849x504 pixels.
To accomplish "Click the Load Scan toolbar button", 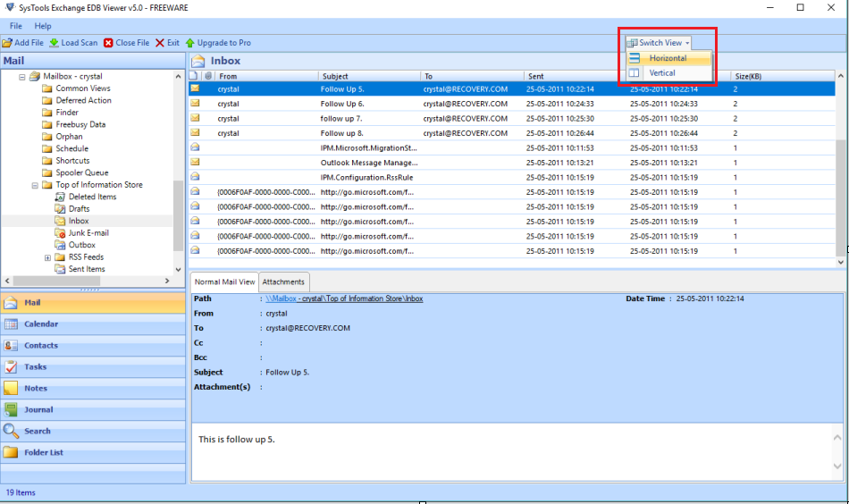I will click(x=73, y=43).
